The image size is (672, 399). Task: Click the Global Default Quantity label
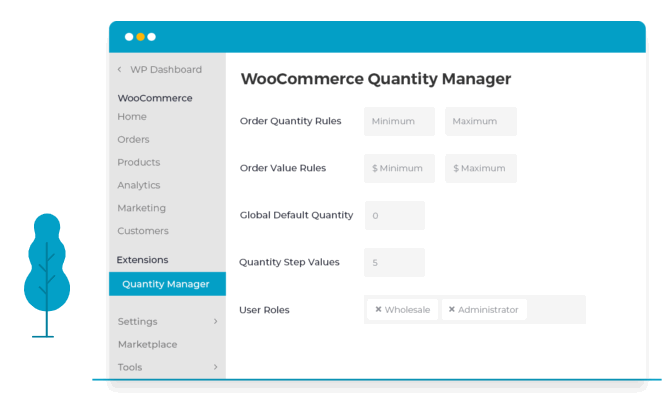tap(297, 215)
